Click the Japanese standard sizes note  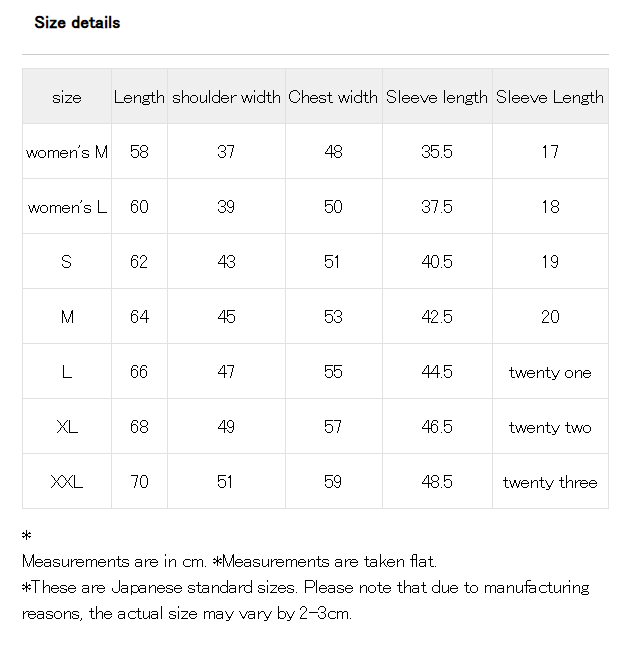[306, 600]
